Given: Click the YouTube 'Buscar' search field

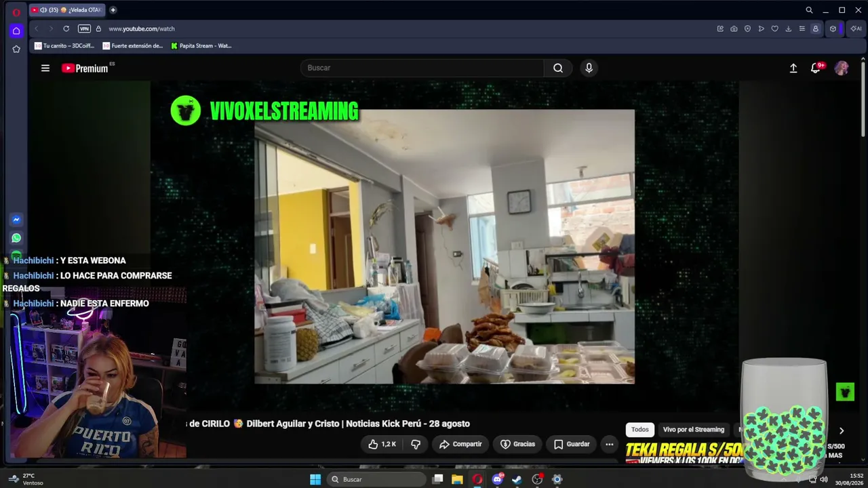Looking at the screenshot, I should [422, 68].
